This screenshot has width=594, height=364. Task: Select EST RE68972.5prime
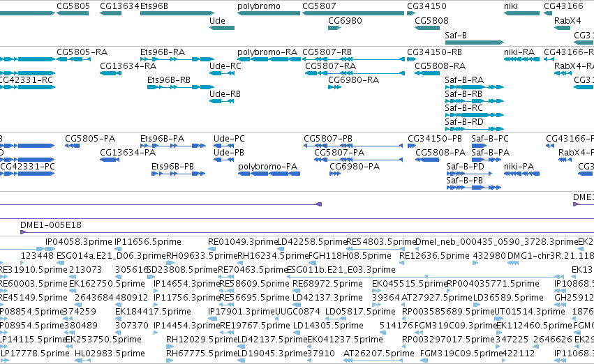pyautogui.click(x=327, y=285)
